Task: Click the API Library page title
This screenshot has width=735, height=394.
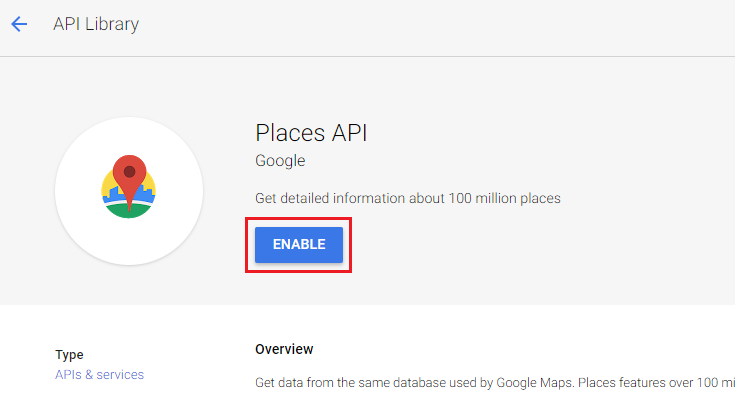Action: [96, 24]
